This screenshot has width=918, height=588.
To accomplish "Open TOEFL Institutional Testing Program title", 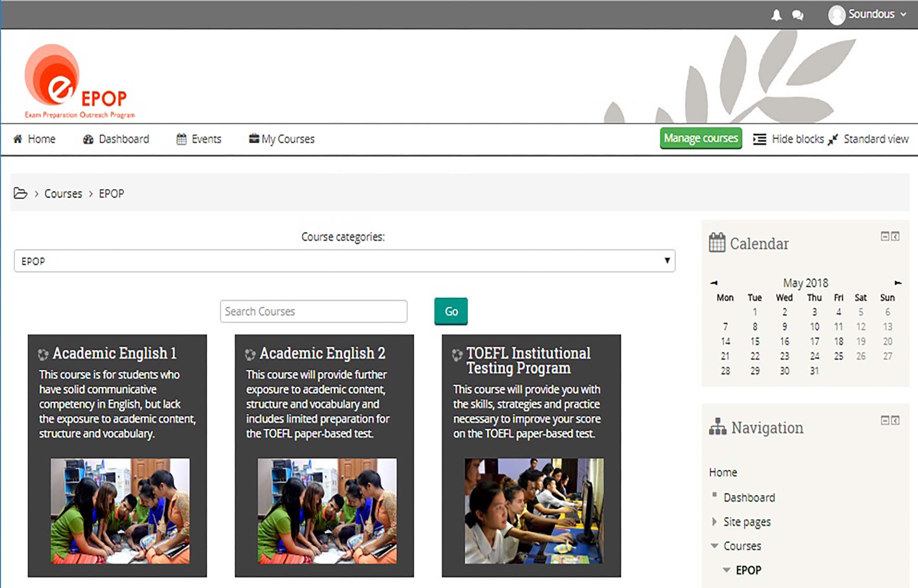I will pos(528,361).
